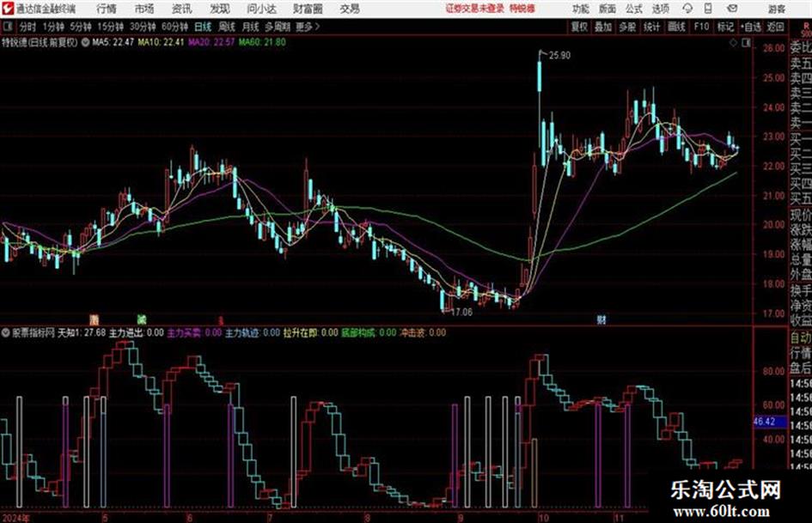Click the 多股 multi-stock button
The width and height of the screenshot is (812, 523).
pyautogui.click(x=627, y=27)
